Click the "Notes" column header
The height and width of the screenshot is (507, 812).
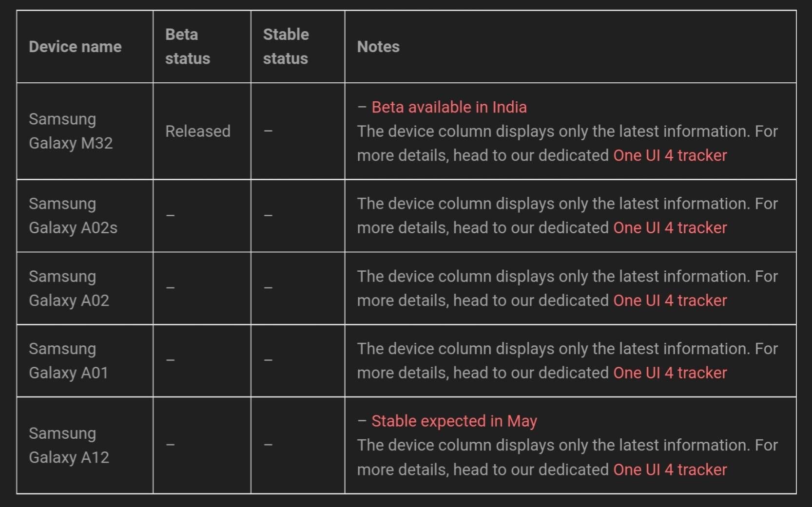click(x=378, y=47)
